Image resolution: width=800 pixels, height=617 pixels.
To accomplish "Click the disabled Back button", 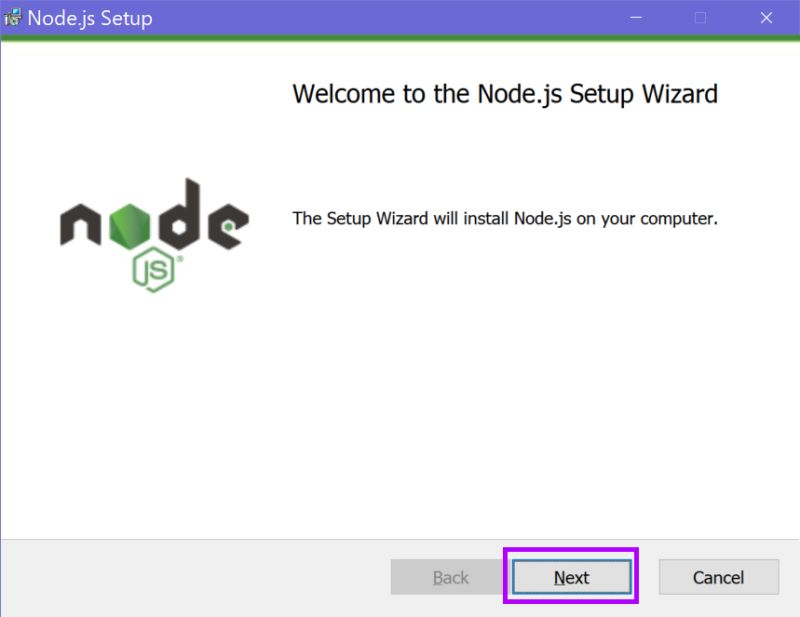I will point(448,577).
